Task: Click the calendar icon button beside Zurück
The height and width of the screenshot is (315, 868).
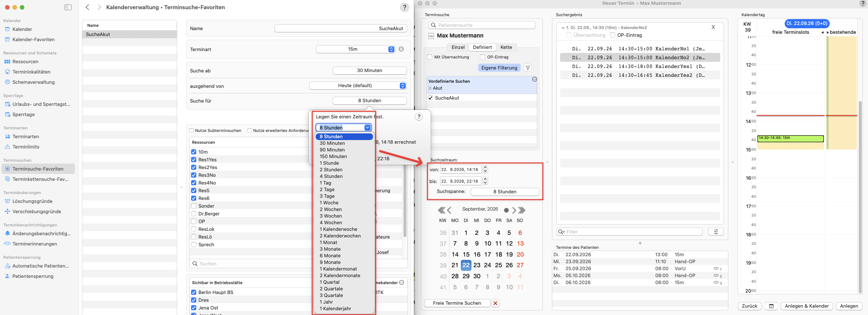Action: [x=771, y=306]
